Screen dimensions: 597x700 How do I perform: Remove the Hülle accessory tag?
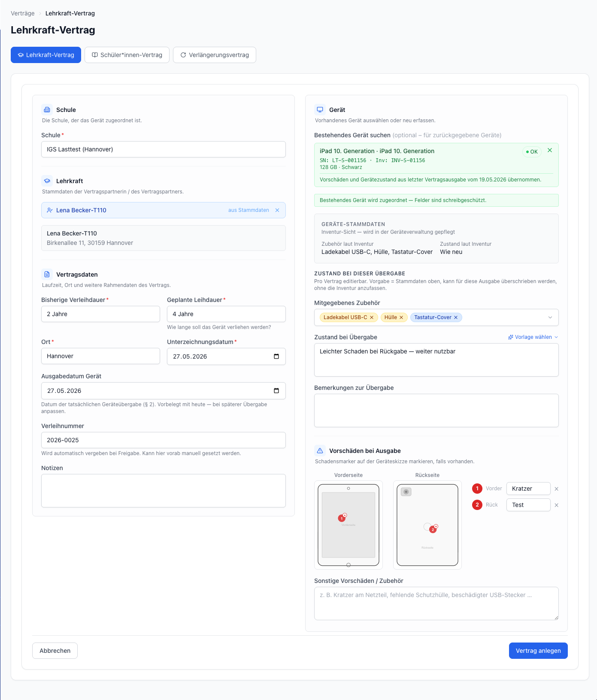(401, 317)
